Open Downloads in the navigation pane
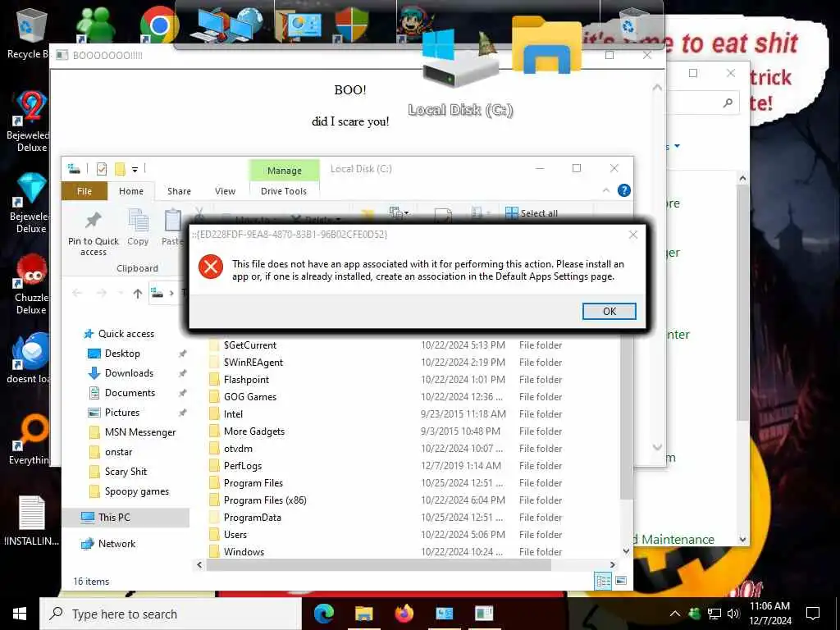The image size is (840, 630). (x=129, y=373)
